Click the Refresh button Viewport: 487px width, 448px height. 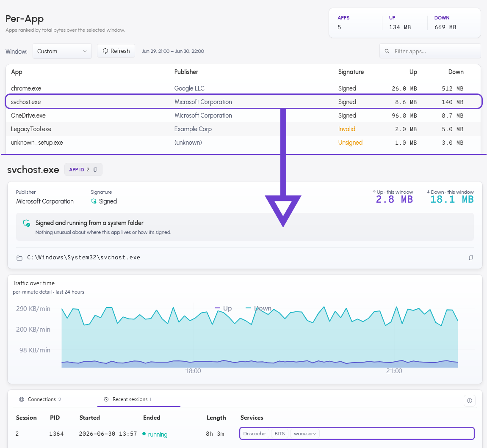point(116,51)
